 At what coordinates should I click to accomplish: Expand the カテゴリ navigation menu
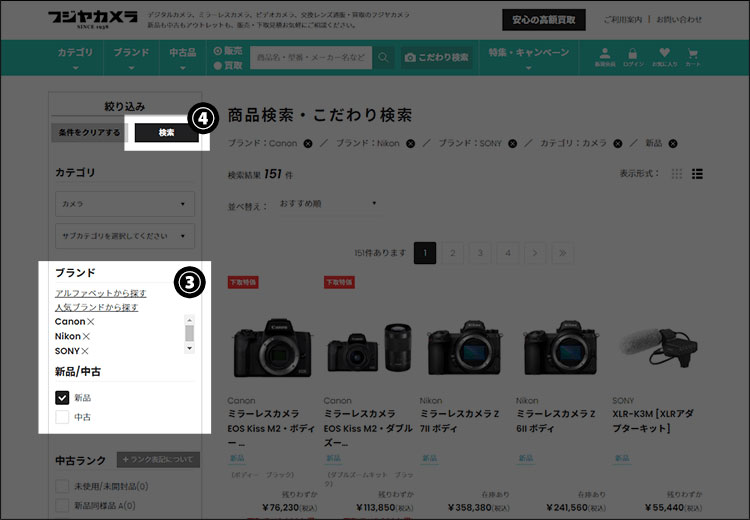pyautogui.click(x=75, y=58)
